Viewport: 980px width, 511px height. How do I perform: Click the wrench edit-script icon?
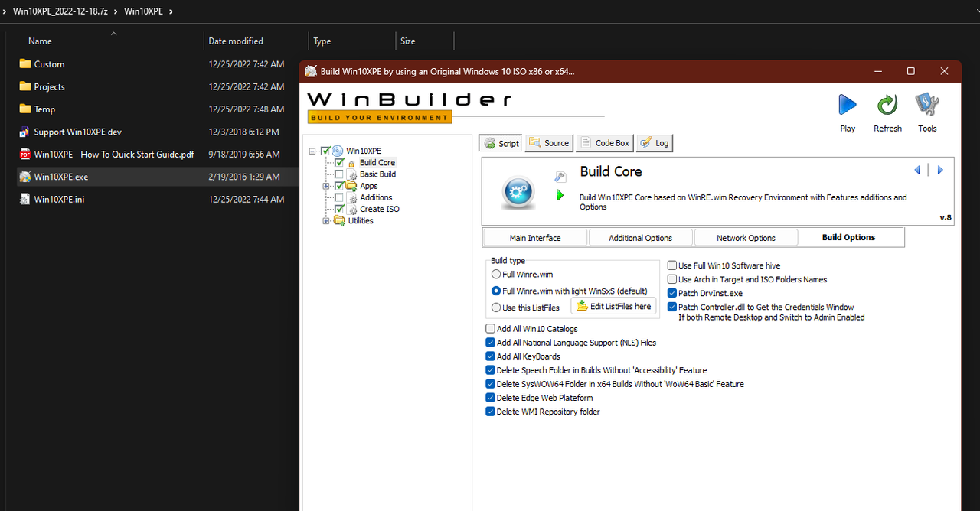click(560, 177)
